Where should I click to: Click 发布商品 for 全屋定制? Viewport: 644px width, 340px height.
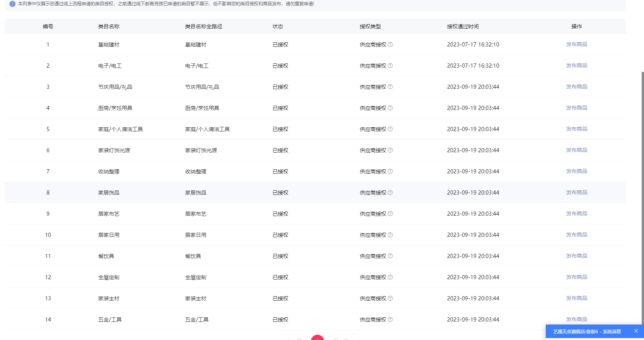(576, 277)
